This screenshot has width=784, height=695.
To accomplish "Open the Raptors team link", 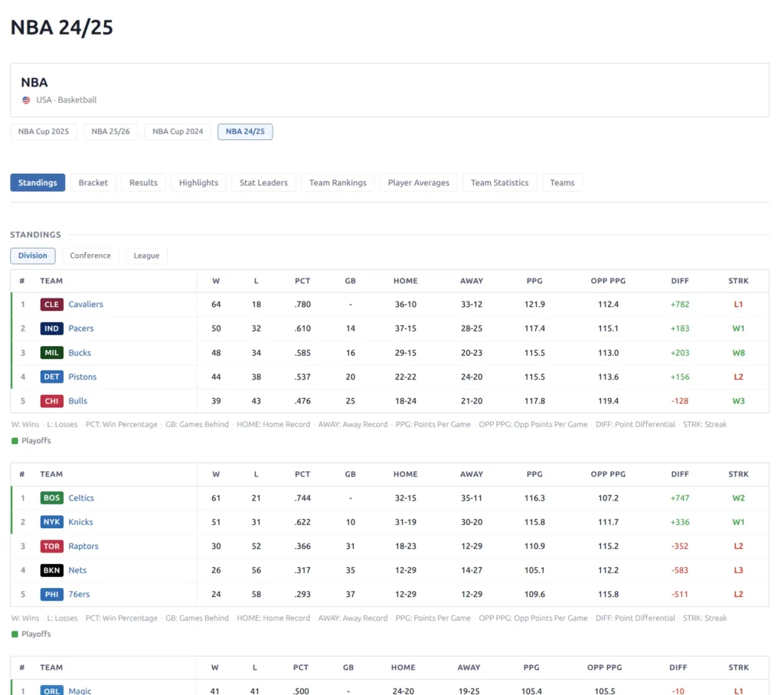I will point(83,546).
